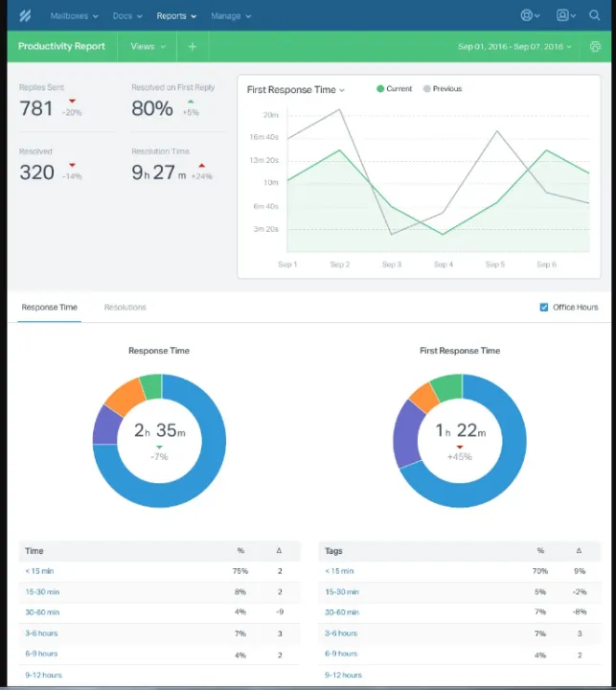
Task: Open the Manage menu
Action: click(x=231, y=15)
